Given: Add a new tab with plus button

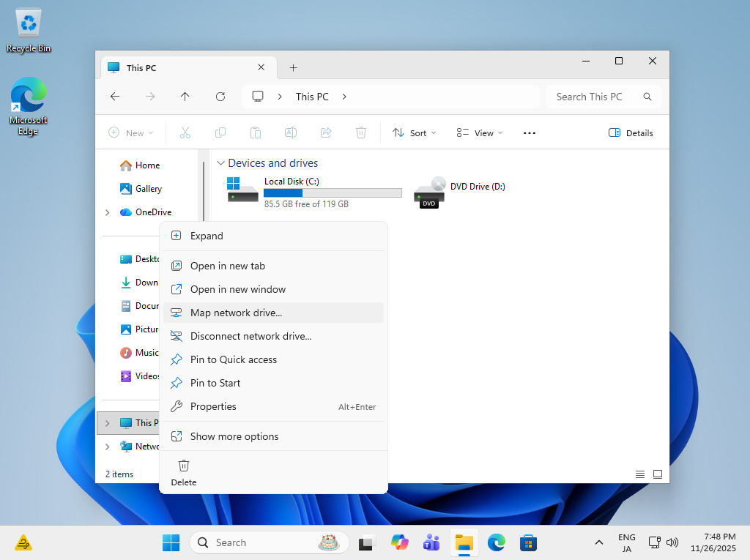Looking at the screenshot, I should click(x=293, y=68).
